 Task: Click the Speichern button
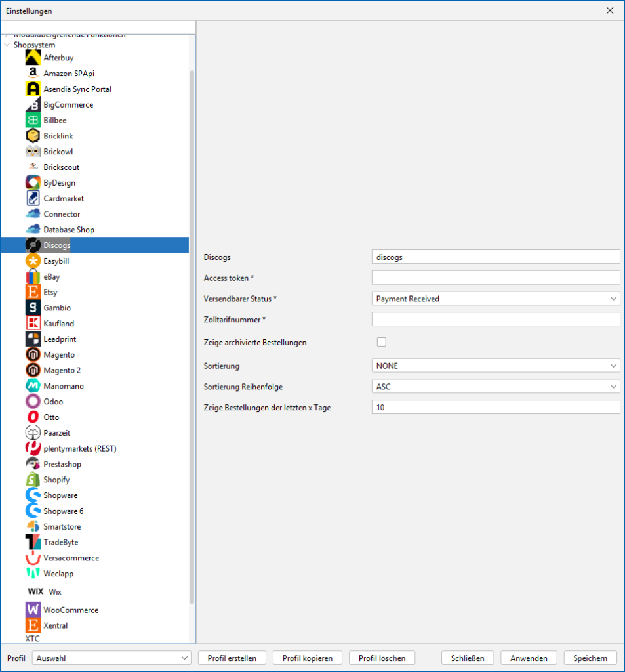(590, 658)
